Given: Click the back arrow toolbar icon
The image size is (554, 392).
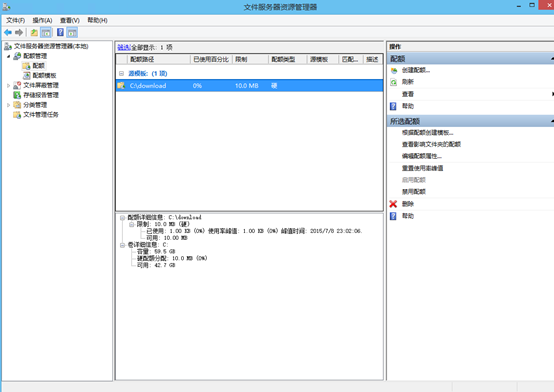Looking at the screenshot, I should click(x=8, y=33).
